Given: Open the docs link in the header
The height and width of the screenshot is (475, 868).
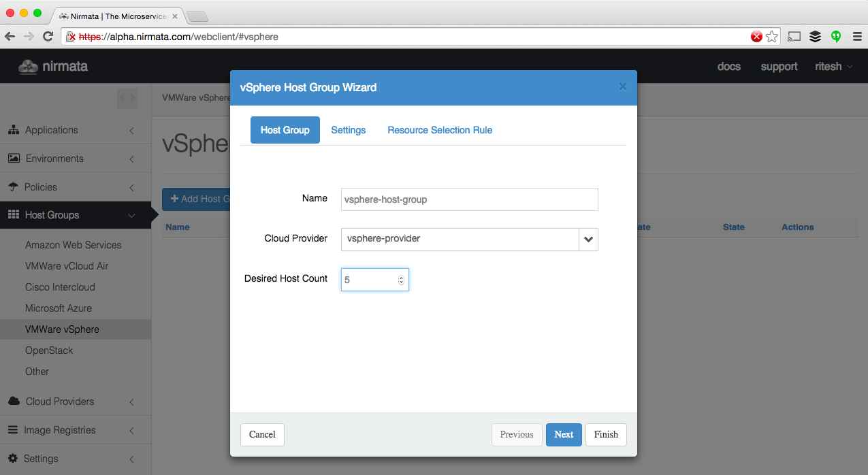Looking at the screenshot, I should tap(729, 67).
